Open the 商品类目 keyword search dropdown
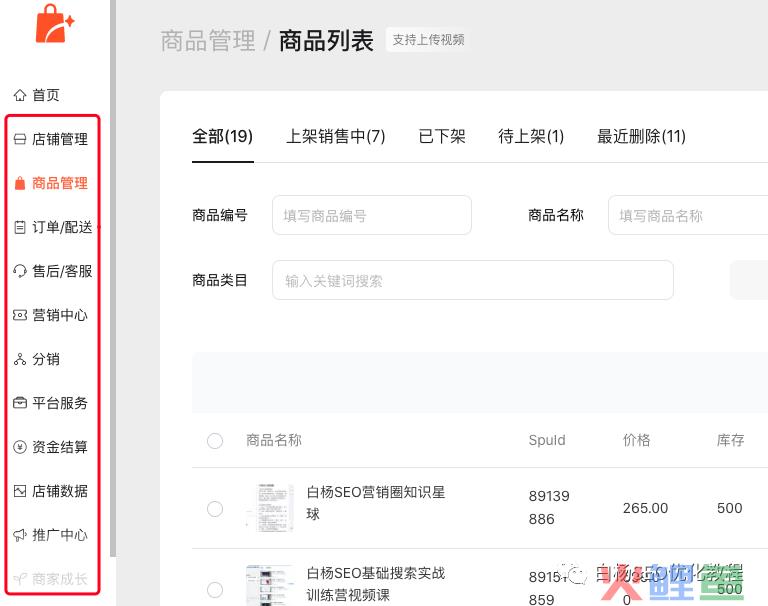This screenshot has width=768, height=606. coord(472,281)
